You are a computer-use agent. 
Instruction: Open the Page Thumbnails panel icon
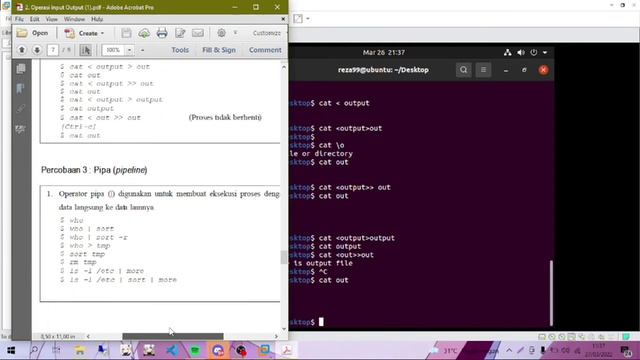[21, 69]
